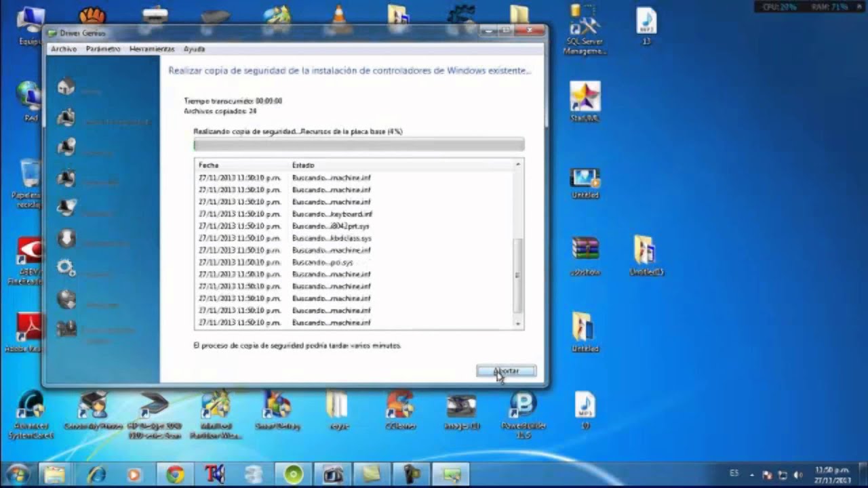
Task: Open the Papelera de reciclaje icon
Action: [28, 183]
